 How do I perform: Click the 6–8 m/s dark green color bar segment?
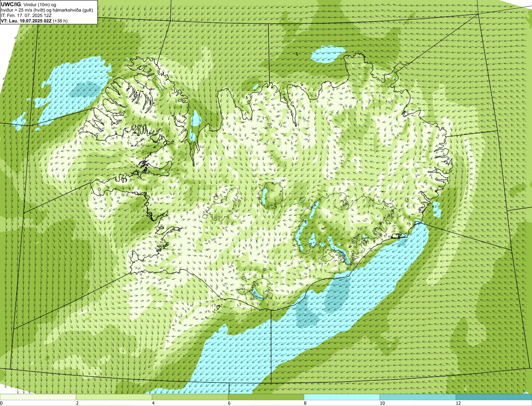[266, 397]
